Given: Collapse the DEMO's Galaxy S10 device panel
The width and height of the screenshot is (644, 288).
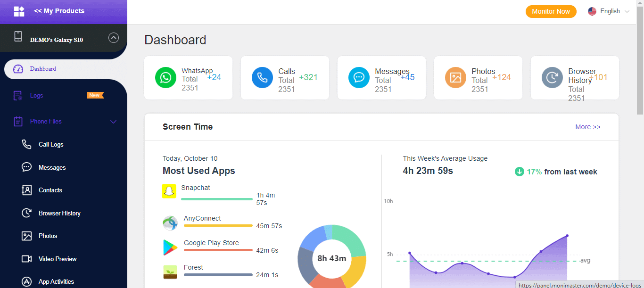Looking at the screenshot, I should pos(114,38).
